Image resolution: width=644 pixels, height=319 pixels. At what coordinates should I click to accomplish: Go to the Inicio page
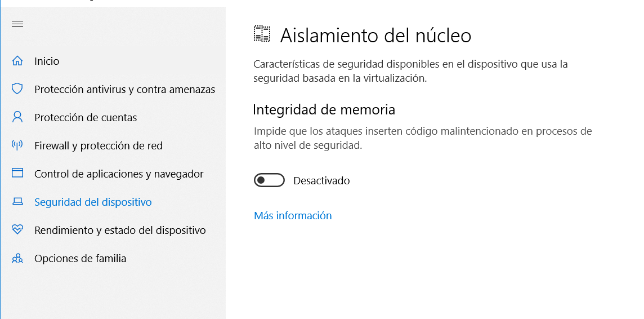click(x=47, y=61)
